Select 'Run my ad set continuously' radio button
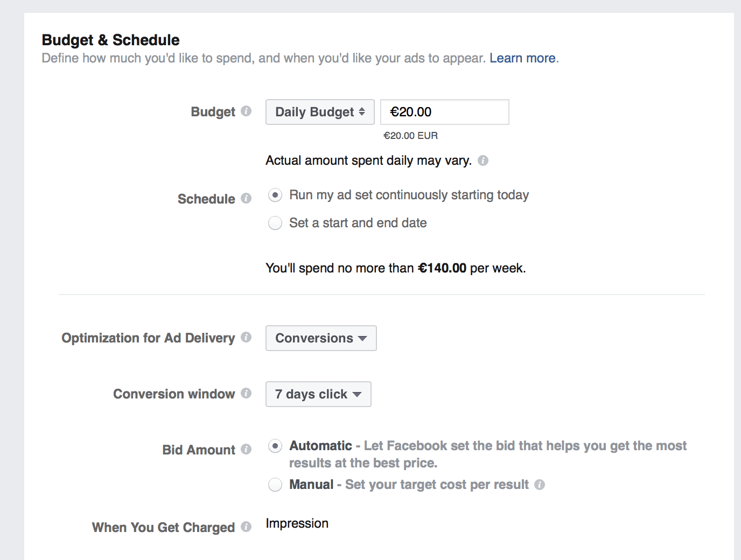Screen dimensions: 741x560 click(x=275, y=195)
